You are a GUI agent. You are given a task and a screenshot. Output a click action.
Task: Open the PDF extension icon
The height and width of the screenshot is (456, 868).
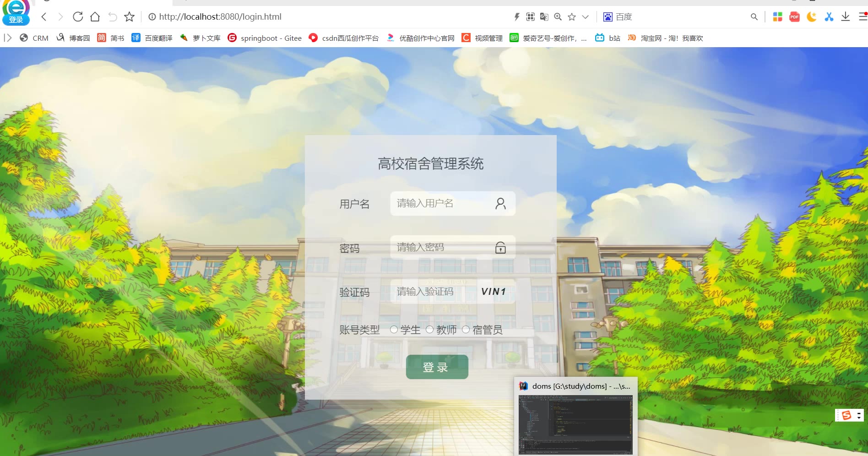click(794, 17)
